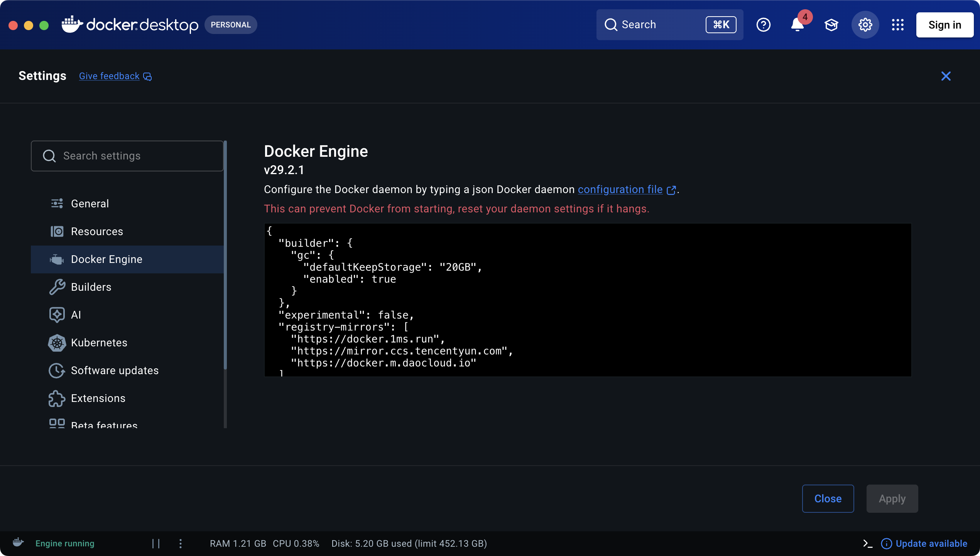Select General in settings sidebar
The width and height of the screenshot is (980, 556).
click(x=90, y=203)
